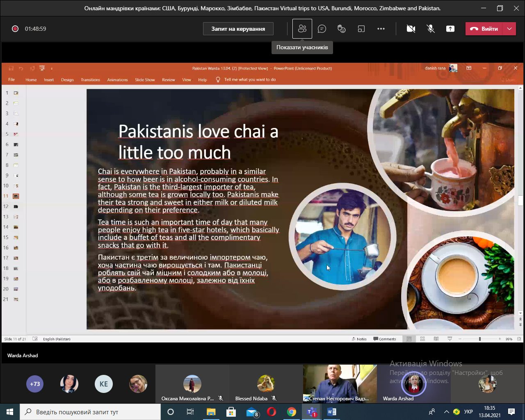This screenshot has width=525, height=420.
Task: Unmute the microphone
Action: [430, 29]
